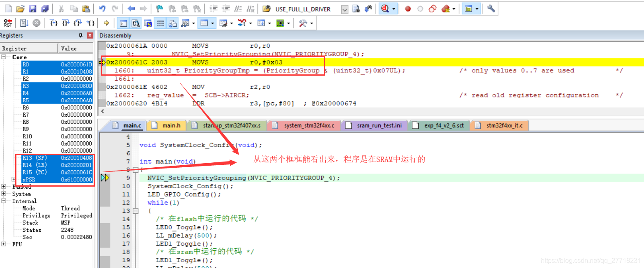Toggle the Registers window
Viewport: 644px width, 268px height.
click(x=160, y=23)
